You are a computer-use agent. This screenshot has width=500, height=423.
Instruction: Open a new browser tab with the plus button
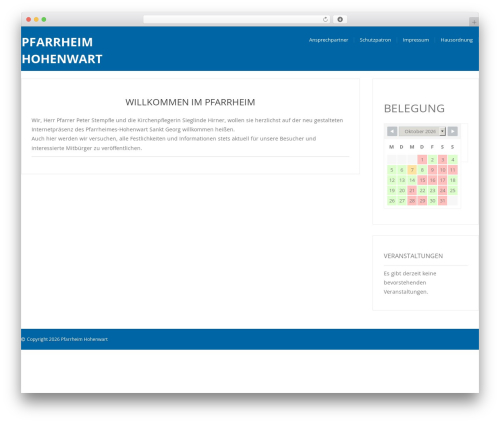click(x=474, y=22)
